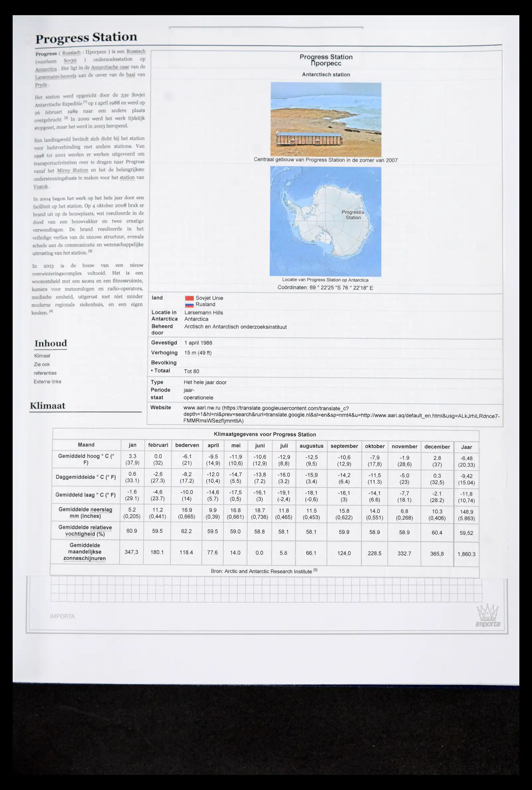This screenshot has height=790, width=532.
Task: Select Externe links in the Inhoud list
Action: 48,382
